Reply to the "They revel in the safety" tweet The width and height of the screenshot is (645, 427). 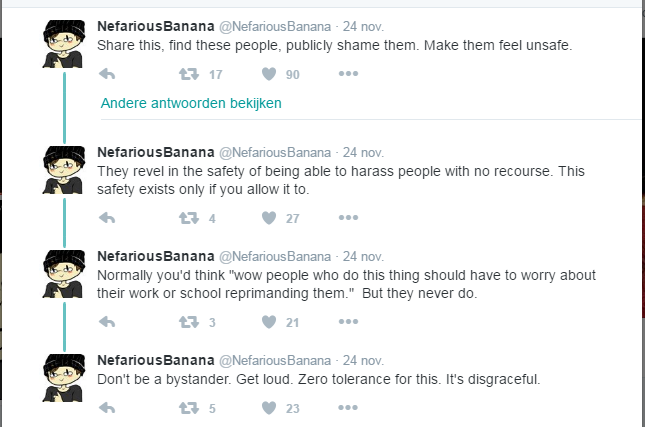coord(107,218)
